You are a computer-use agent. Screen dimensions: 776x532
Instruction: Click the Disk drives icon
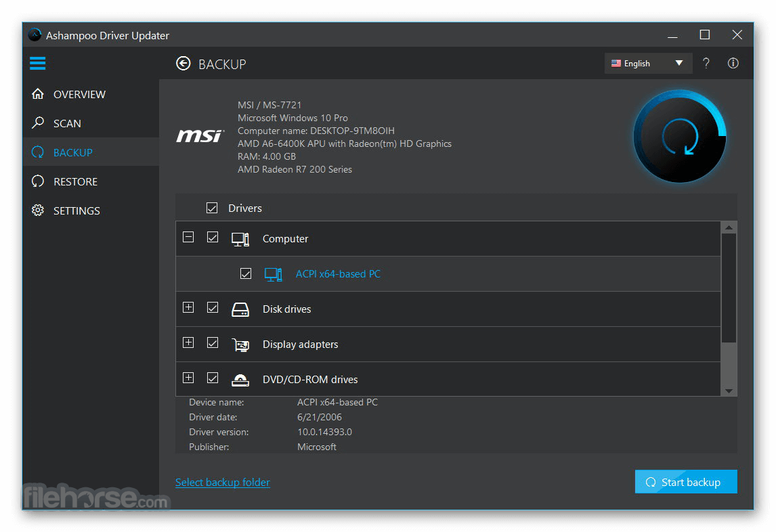pyautogui.click(x=240, y=309)
